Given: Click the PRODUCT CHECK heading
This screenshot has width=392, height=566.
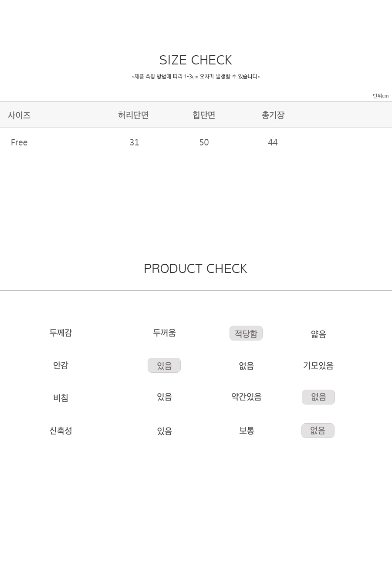Looking at the screenshot, I should (x=196, y=269).
